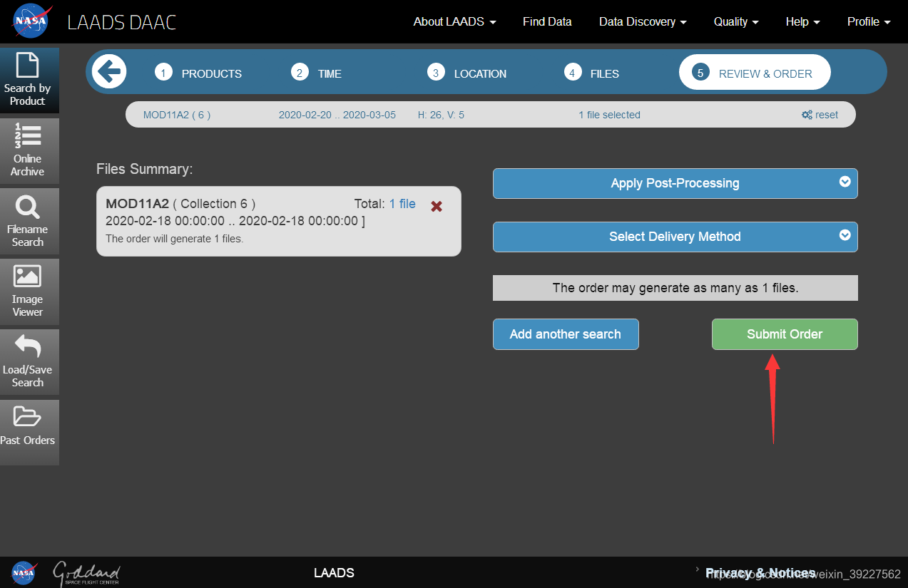
Task: Click the LAADS footer link
Action: click(334, 573)
